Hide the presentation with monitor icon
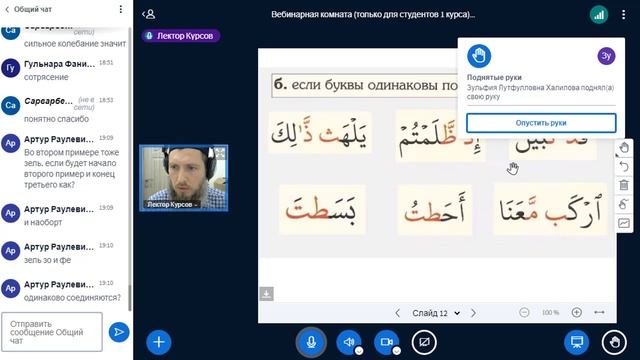The width and height of the screenshot is (640, 360). 576,342
